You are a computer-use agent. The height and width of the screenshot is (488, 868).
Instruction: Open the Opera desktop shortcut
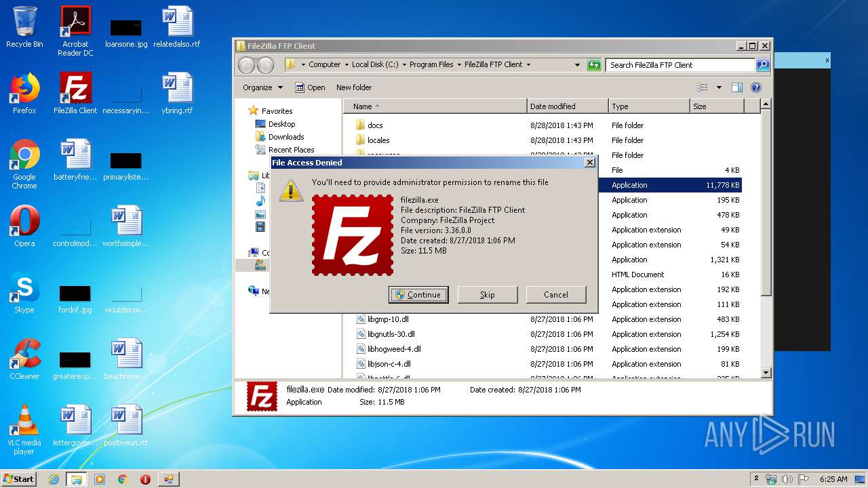coord(24,226)
